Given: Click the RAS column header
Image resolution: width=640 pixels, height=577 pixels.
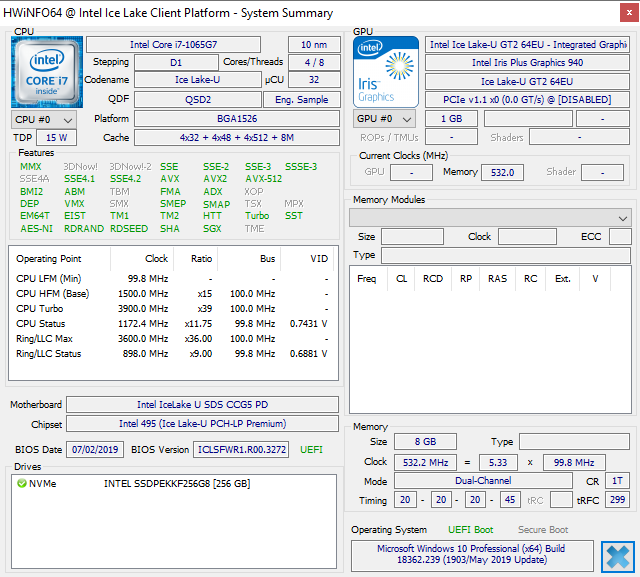Looking at the screenshot, I should point(498,279).
